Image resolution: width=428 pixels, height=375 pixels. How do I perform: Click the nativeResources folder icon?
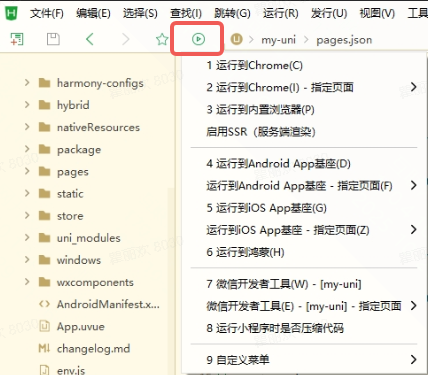[44, 127]
